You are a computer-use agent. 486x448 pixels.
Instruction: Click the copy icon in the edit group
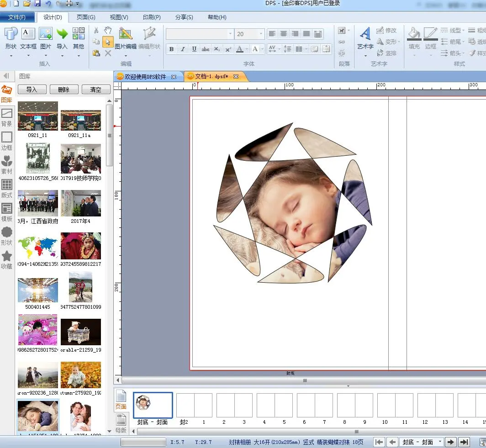(96, 42)
